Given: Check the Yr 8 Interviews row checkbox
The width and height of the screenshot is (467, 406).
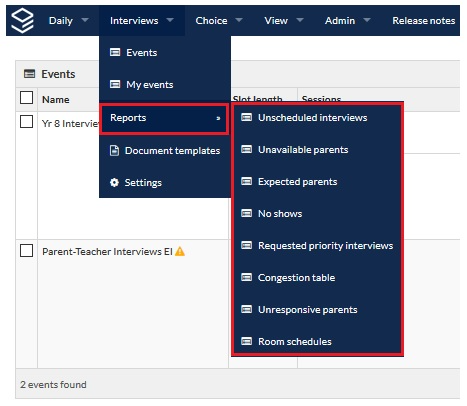Looking at the screenshot, I should 27,122.
